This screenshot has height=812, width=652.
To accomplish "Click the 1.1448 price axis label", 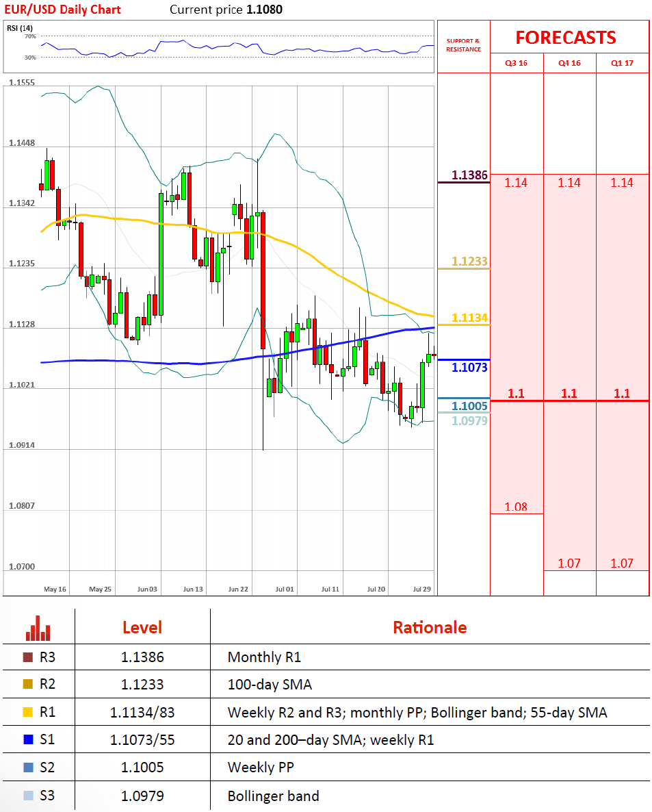I will (x=22, y=143).
